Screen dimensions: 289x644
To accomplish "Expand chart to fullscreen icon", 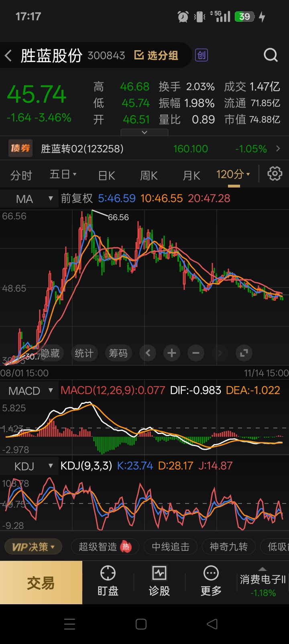I will [x=244, y=353].
